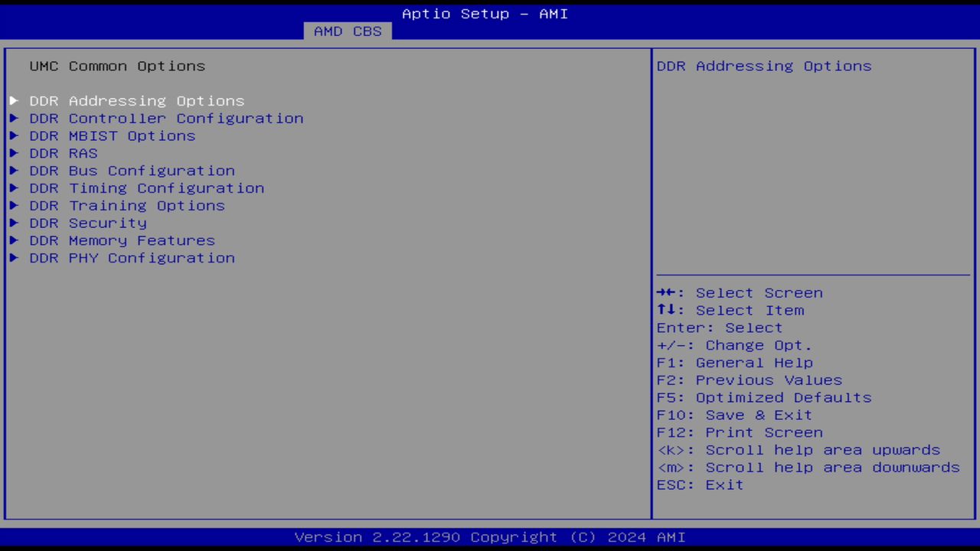
Task: Click the F5: Optimized Defaults hint
Action: [x=764, y=398]
